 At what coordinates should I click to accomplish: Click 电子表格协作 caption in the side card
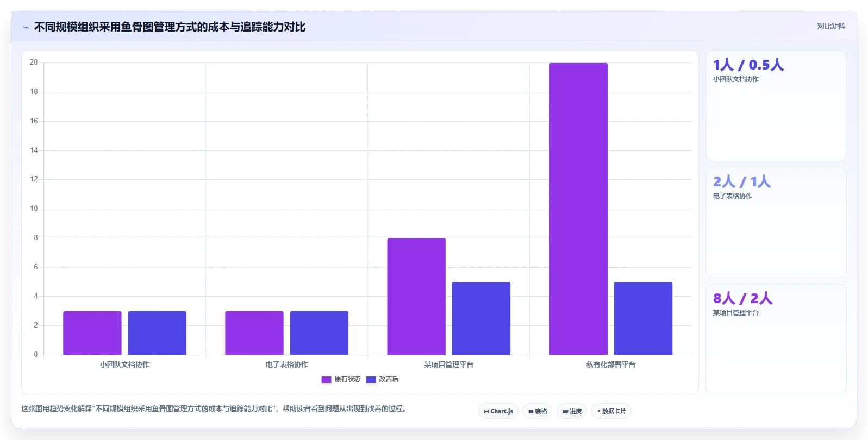pyautogui.click(x=733, y=196)
